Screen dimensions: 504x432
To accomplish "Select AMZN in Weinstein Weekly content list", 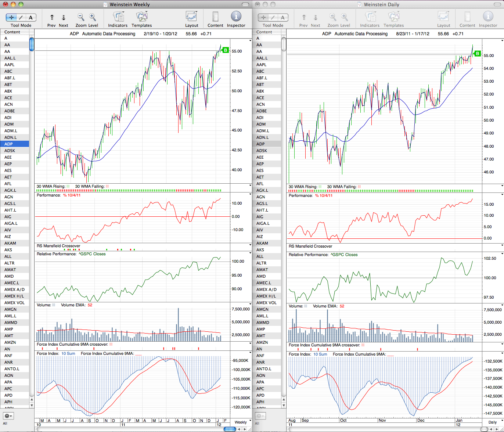I will click(15, 342).
